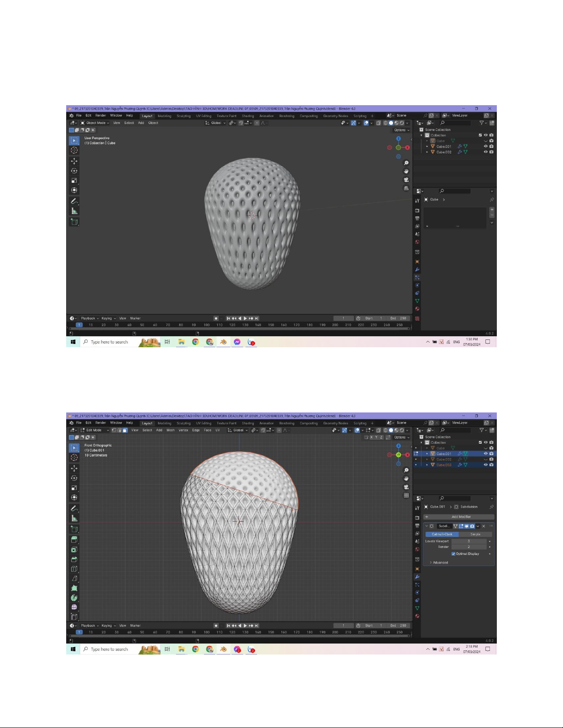Select the Spin tool icon
The height and width of the screenshot is (728, 563).
coord(74,598)
